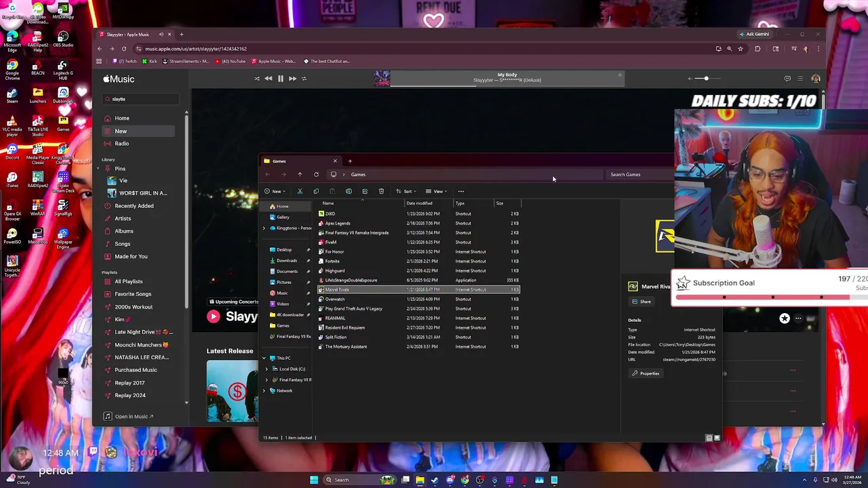Pause the song in Apple Music
This screenshot has width=868, height=488.
pyautogui.click(x=281, y=79)
